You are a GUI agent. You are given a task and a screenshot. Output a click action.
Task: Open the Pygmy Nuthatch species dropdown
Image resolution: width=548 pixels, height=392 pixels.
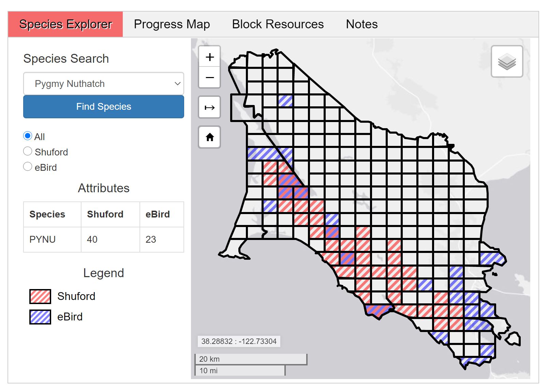[x=104, y=84]
